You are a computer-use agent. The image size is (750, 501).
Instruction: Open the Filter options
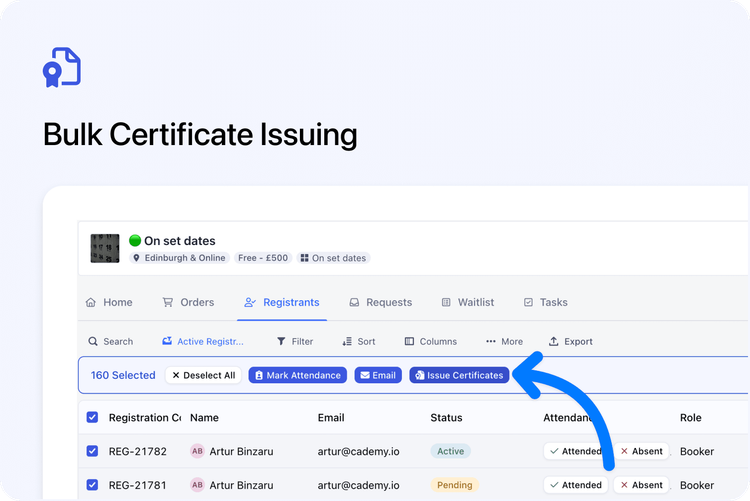click(x=295, y=342)
